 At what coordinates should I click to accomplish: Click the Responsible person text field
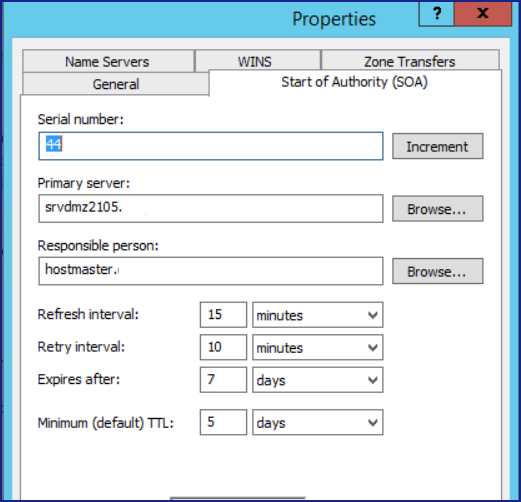point(211,271)
